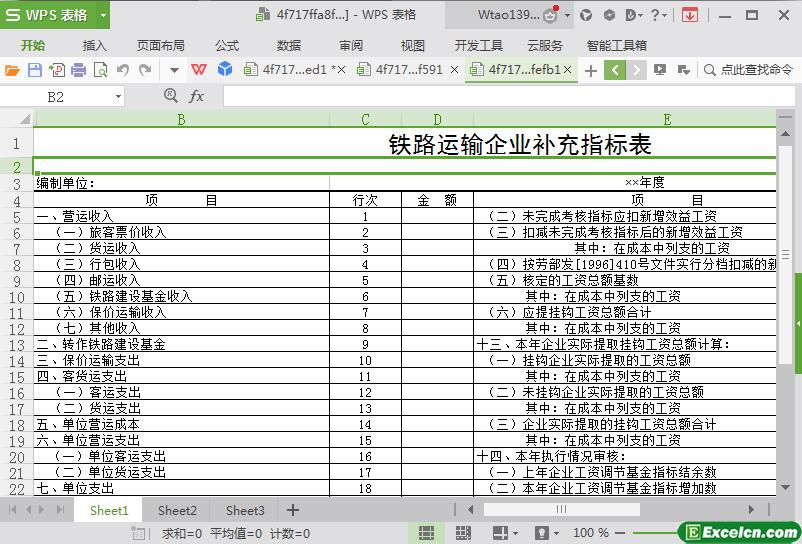This screenshot has width=802, height=544.
Task: Expand the WPS 表格 application menu arrow
Action: 103,15
